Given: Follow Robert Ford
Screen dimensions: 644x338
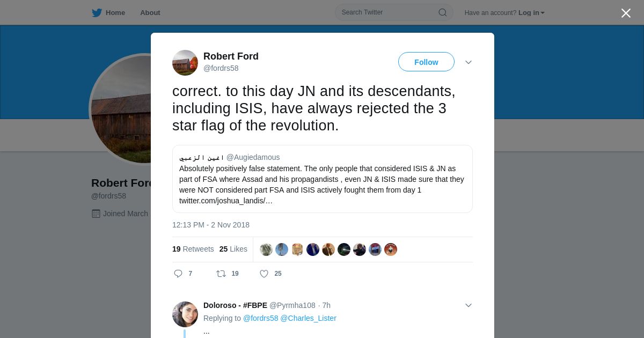Looking at the screenshot, I should click(x=426, y=62).
